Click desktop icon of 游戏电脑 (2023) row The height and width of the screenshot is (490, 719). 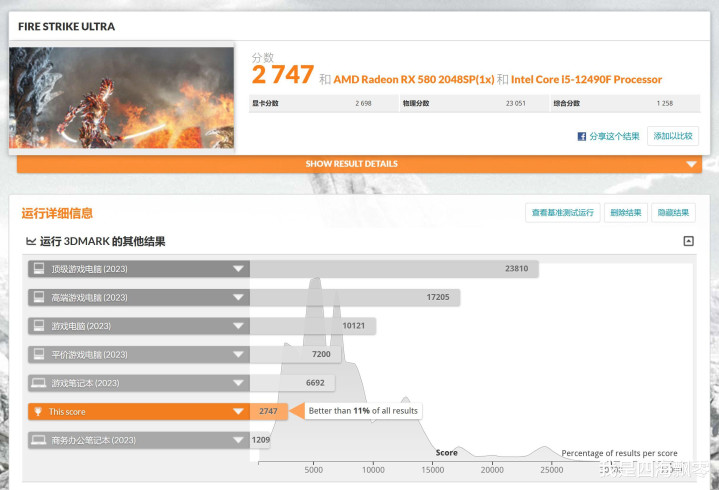(x=39, y=325)
